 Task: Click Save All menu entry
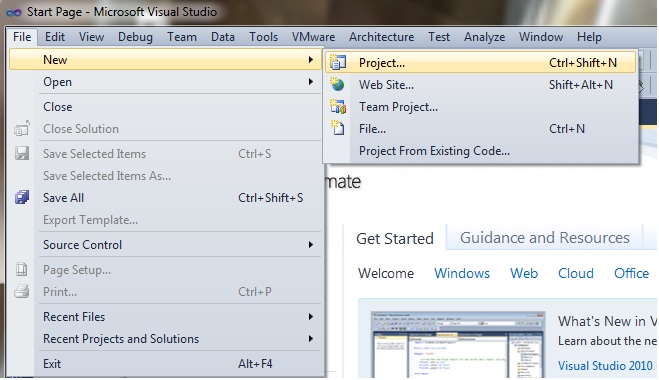(166, 197)
